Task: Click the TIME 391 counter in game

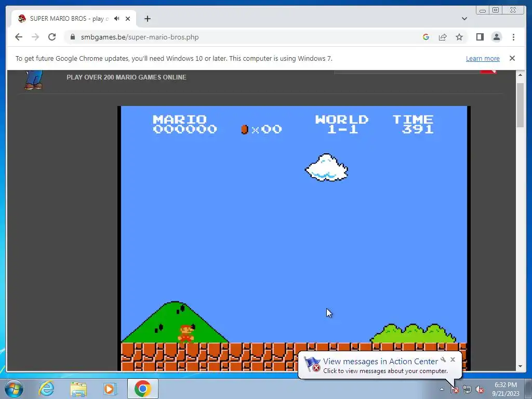Action: (x=413, y=124)
